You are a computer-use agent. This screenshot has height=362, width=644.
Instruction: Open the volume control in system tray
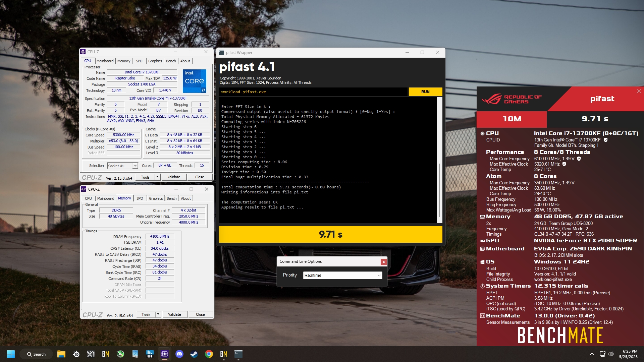pyautogui.click(x=611, y=354)
